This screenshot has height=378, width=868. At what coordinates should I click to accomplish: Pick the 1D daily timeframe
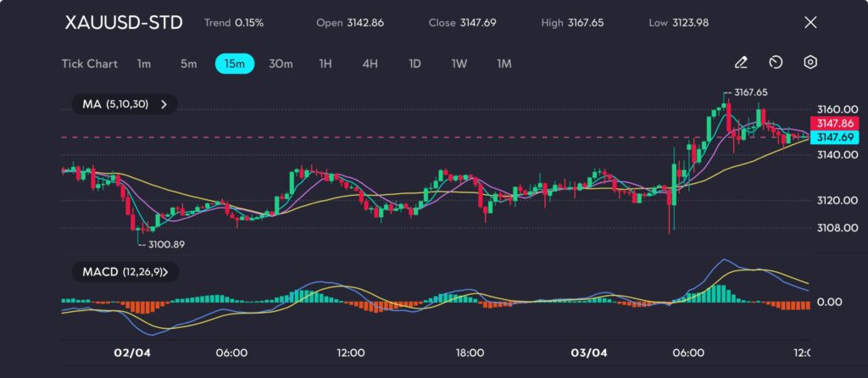[415, 64]
